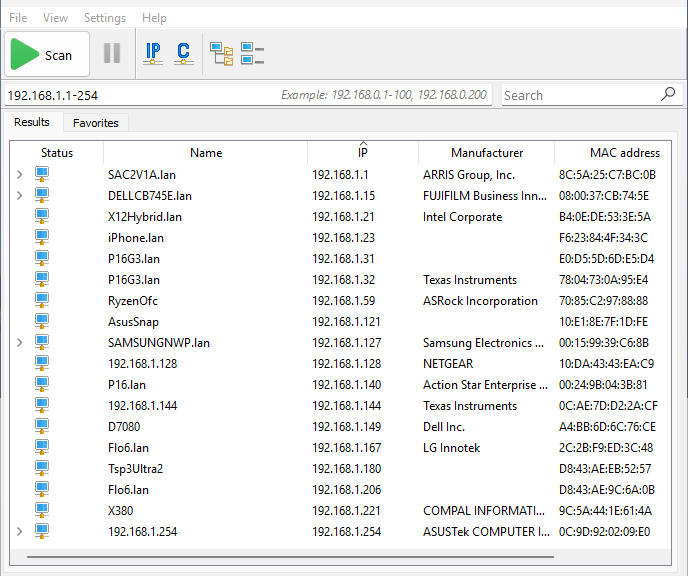Click the IP range input field

pyautogui.click(x=248, y=95)
